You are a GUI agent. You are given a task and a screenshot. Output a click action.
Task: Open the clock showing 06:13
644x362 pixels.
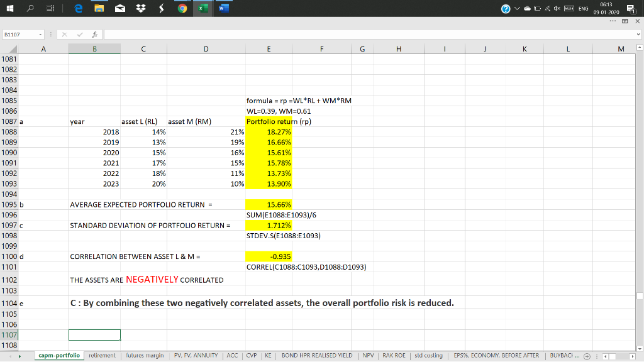point(606,8)
